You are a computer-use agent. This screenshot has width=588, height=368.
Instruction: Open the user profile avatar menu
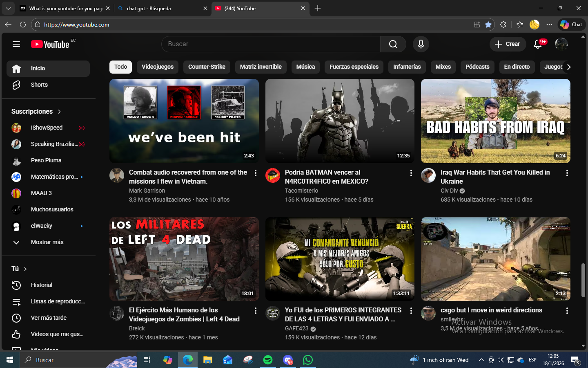(561, 44)
